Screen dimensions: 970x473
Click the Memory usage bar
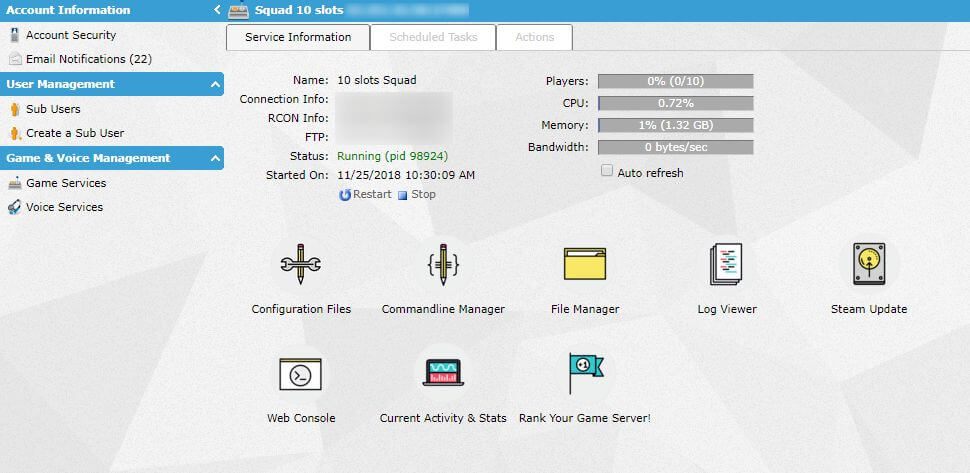[675, 125]
